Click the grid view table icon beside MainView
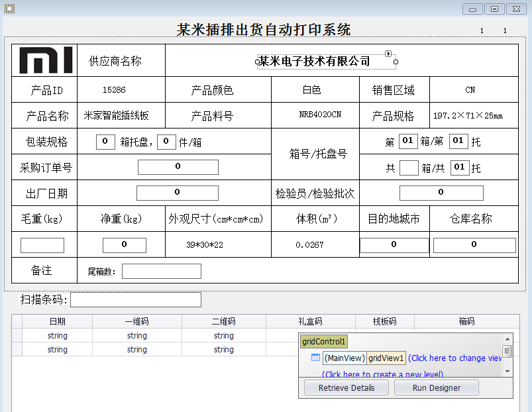Screen dimensions: 532x412 315,358
